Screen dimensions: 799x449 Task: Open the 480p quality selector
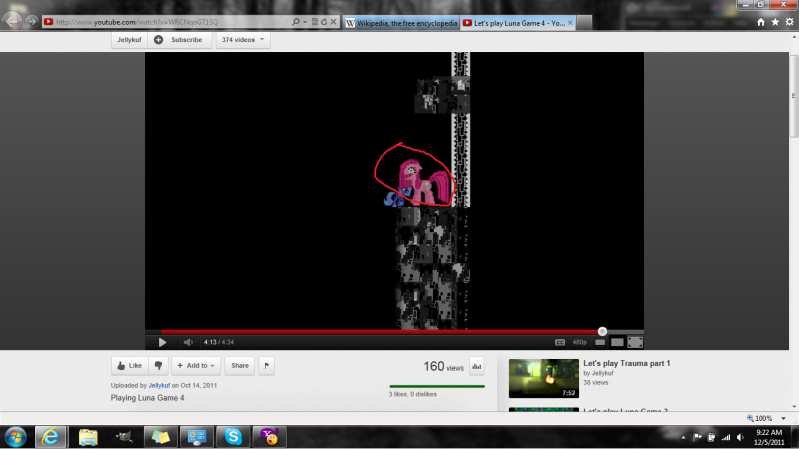tap(579, 342)
